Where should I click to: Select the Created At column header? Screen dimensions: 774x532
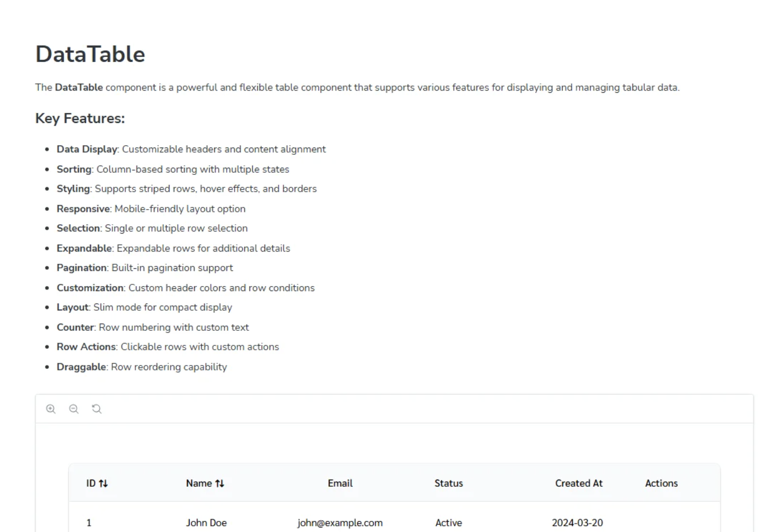[x=578, y=483]
